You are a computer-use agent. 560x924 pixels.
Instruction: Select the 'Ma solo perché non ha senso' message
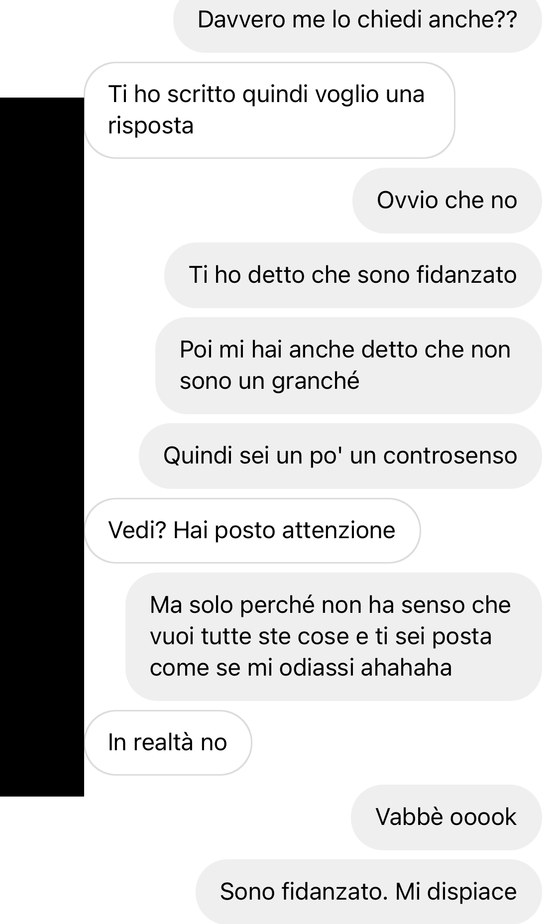pos(334,637)
